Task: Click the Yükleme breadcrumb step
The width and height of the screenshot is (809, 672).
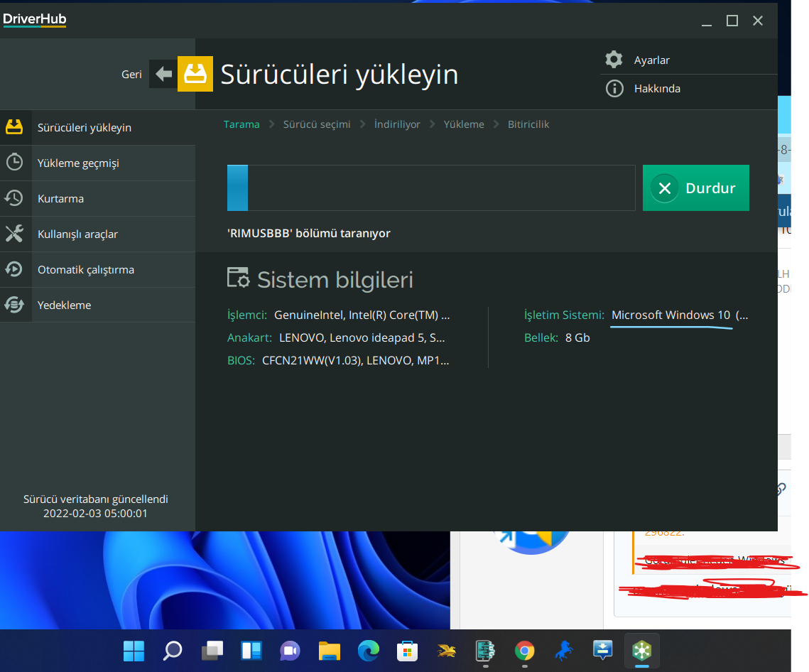Action: tap(464, 124)
